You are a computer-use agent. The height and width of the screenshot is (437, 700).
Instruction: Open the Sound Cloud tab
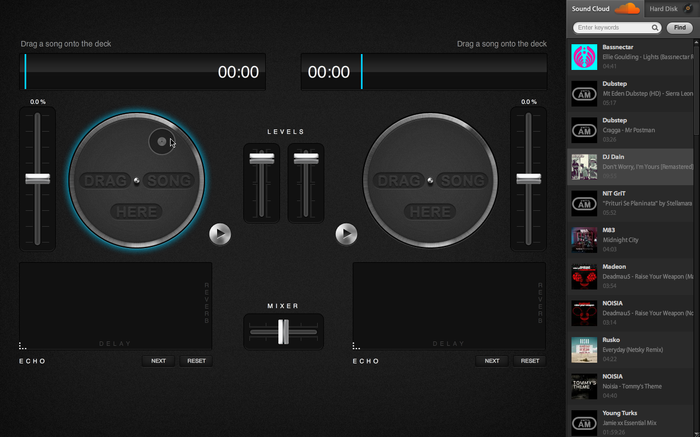tap(591, 9)
